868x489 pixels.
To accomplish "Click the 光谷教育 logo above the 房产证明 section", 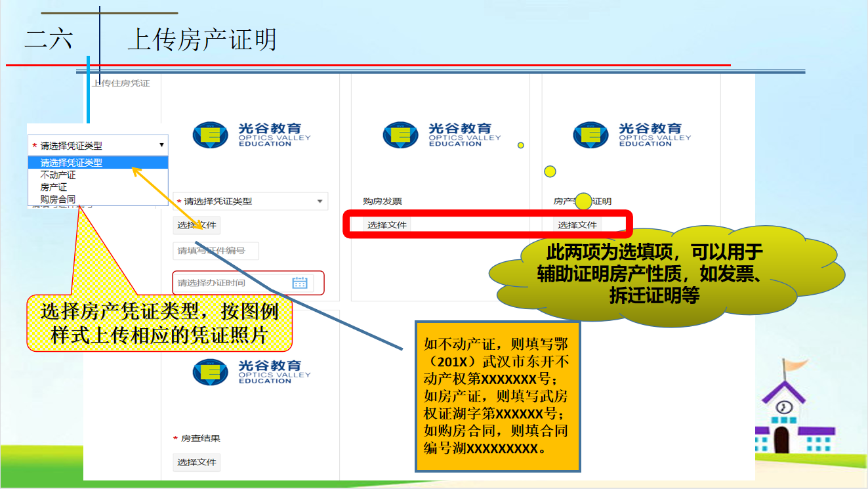I will (x=632, y=135).
